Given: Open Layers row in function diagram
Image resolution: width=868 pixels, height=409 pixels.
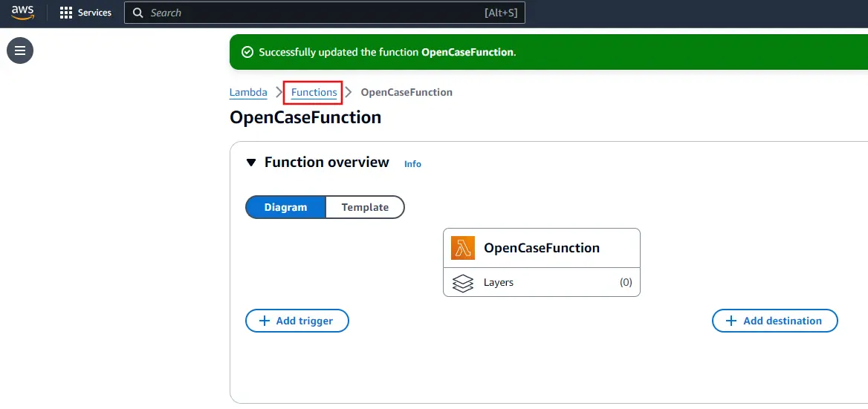Looking at the screenshot, I should click(542, 282).
